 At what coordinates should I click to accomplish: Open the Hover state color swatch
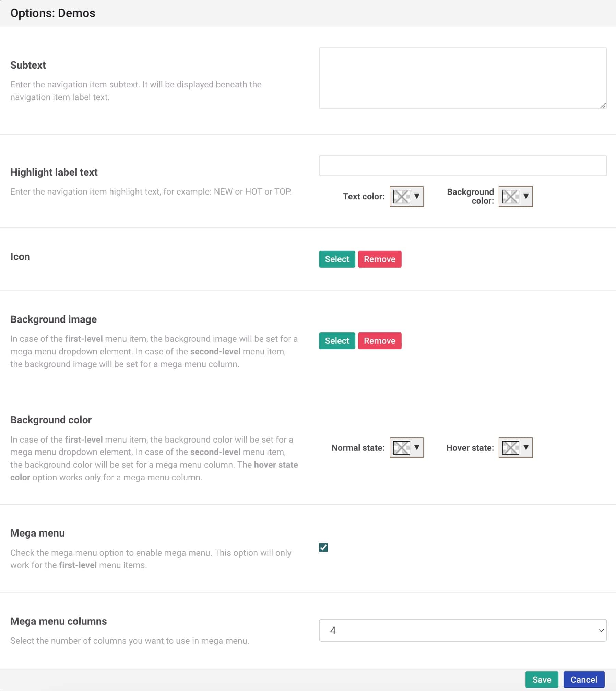(x=510, y=448)
